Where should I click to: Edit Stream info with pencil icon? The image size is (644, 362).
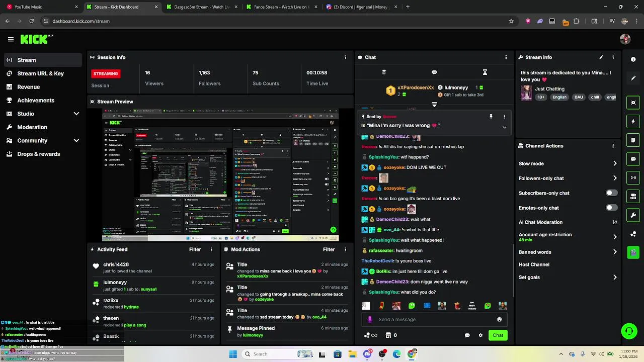(x=601, y=57)
